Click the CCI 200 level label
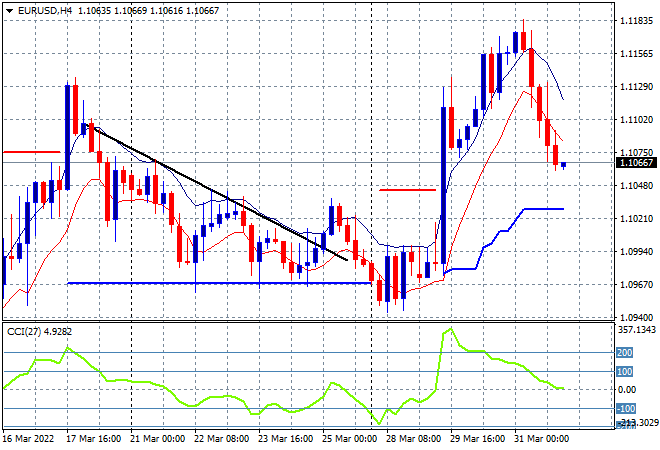Viewport: 660px width, 450px height. [625, 352]
